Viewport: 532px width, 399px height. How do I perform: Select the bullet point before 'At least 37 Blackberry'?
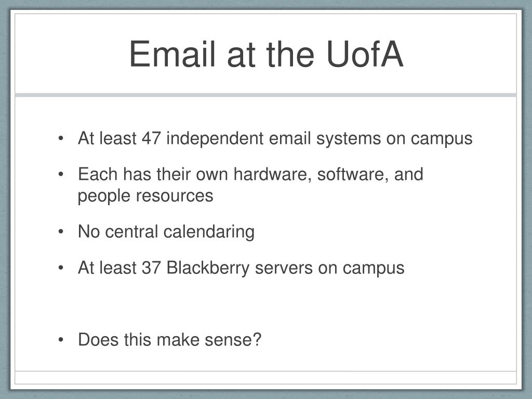click(61, 268)
